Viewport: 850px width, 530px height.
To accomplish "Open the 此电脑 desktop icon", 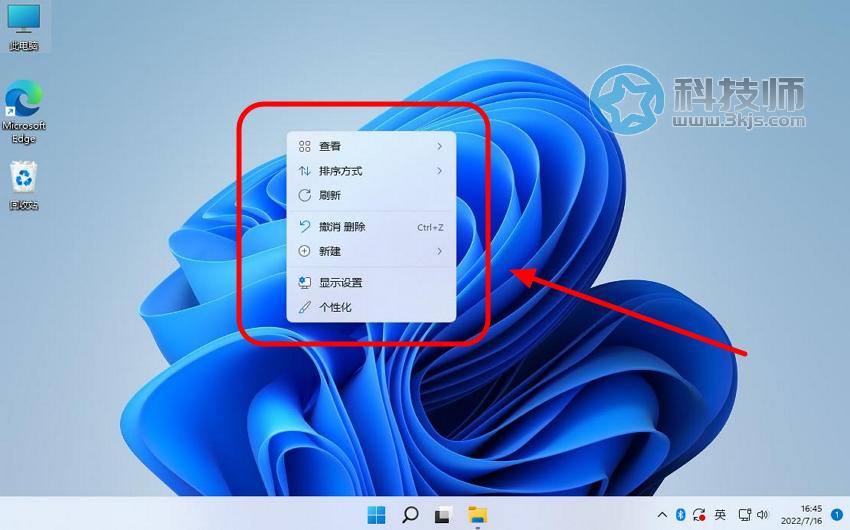I will click(24, 27).
